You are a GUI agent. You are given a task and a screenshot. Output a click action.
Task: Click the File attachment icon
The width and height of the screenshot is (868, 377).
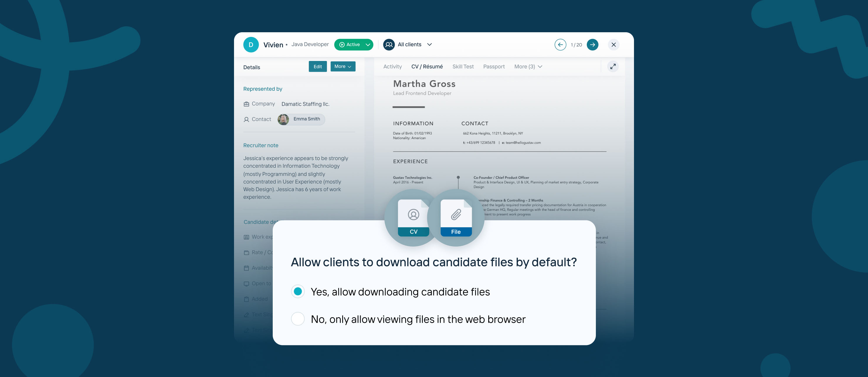click(456, 218)
